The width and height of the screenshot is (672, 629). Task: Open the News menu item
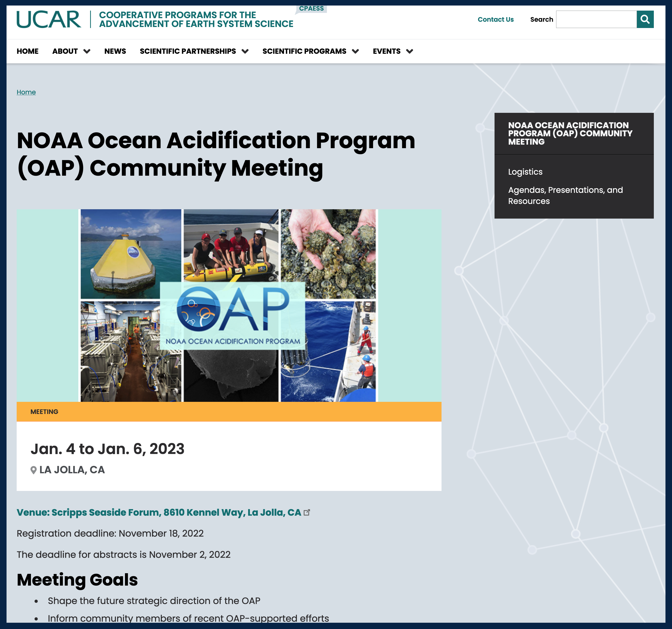click(x=115, y=51)
